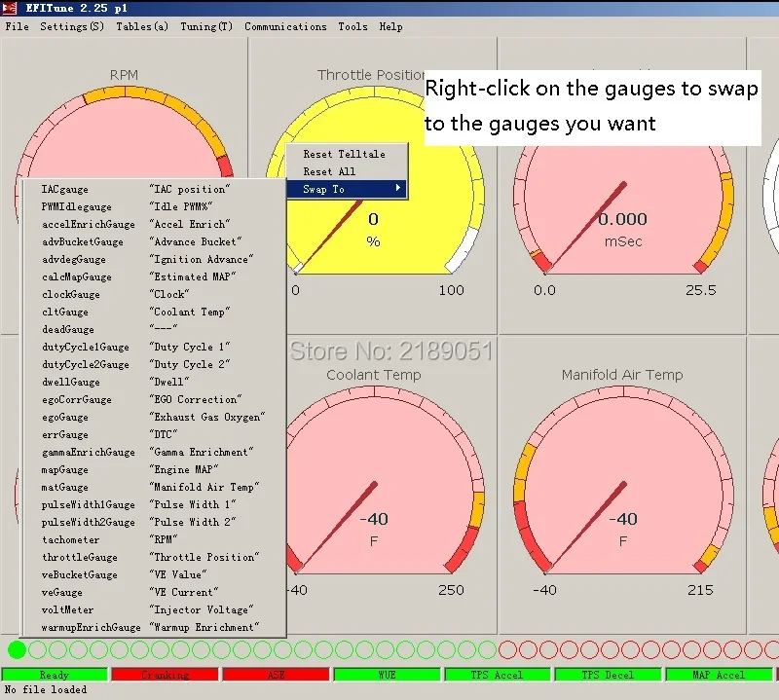779x700 pixels.
Task: Select clockGauge "Clock" entry
Action: click(153, 294)
